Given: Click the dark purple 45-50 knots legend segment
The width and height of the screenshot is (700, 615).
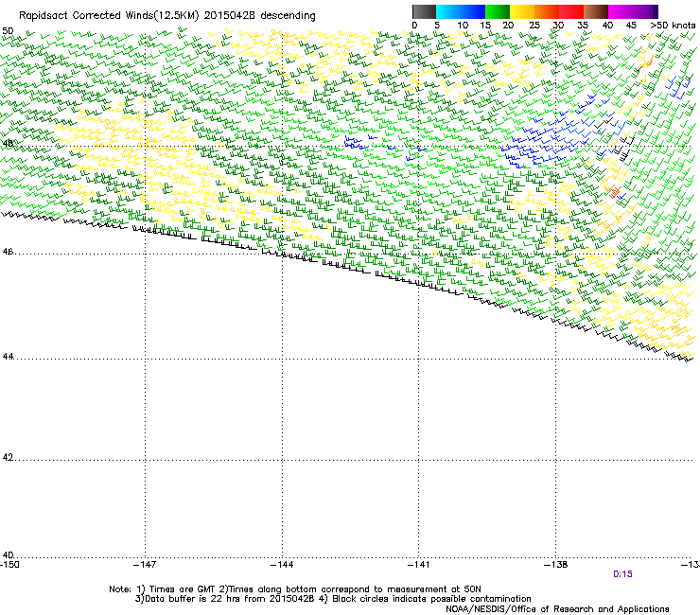Looking at the screenshot, I should (x=645, y=11).
